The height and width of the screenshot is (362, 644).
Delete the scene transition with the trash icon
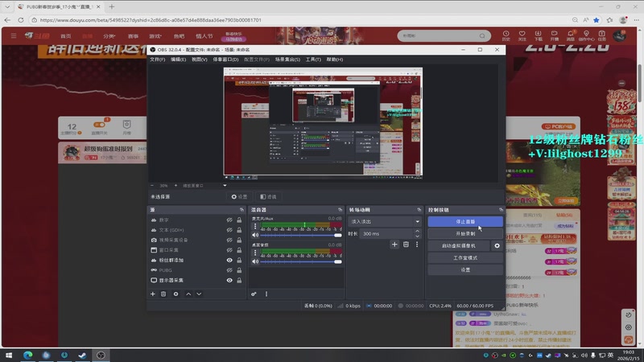(406, 245)
